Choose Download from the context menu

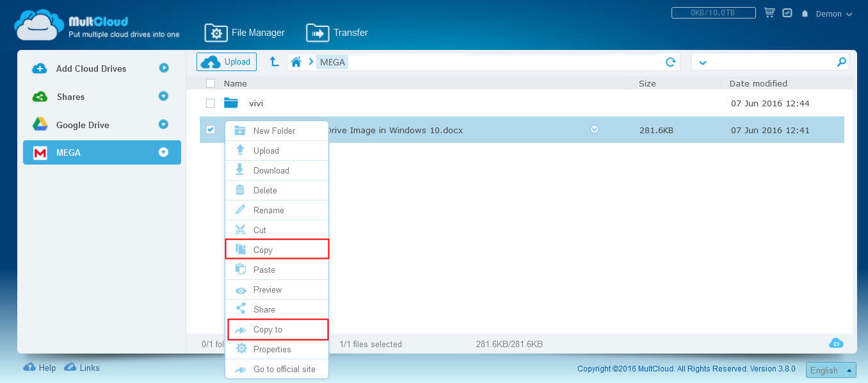point(277,170)
